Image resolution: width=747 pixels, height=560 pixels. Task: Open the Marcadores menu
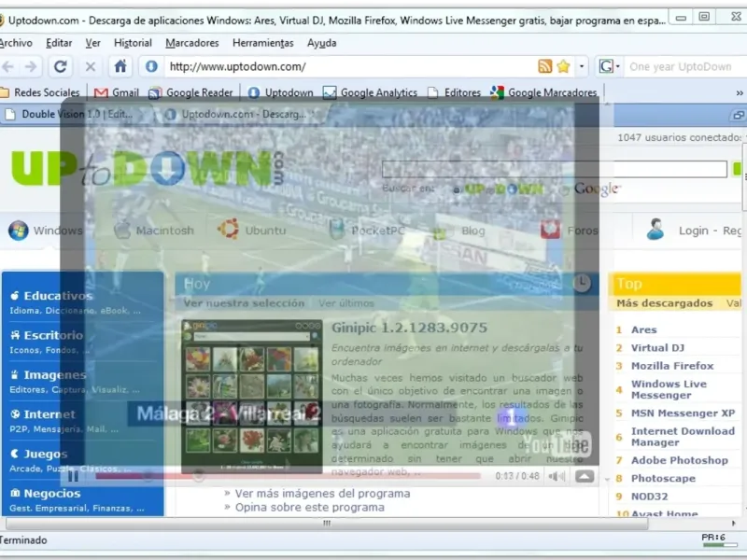192,43
